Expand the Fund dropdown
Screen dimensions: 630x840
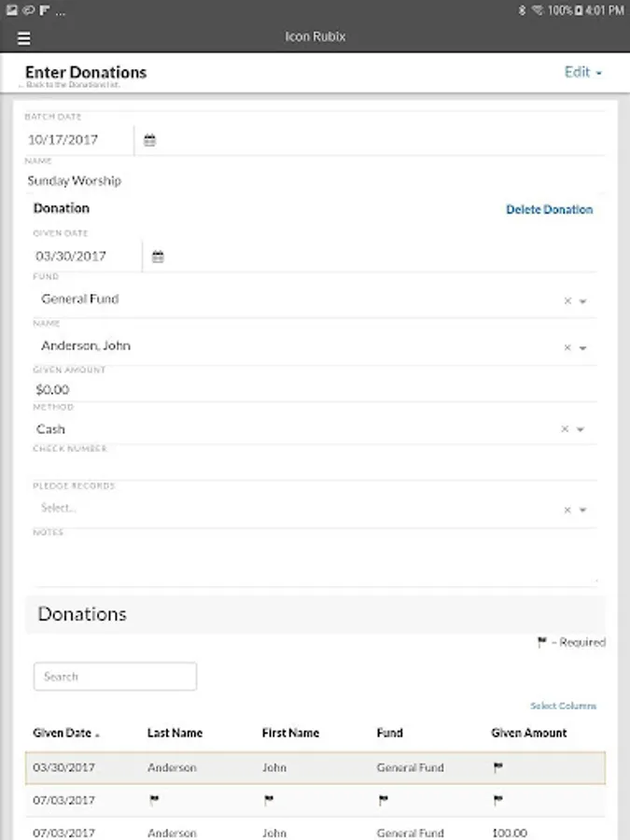point(582,301)
